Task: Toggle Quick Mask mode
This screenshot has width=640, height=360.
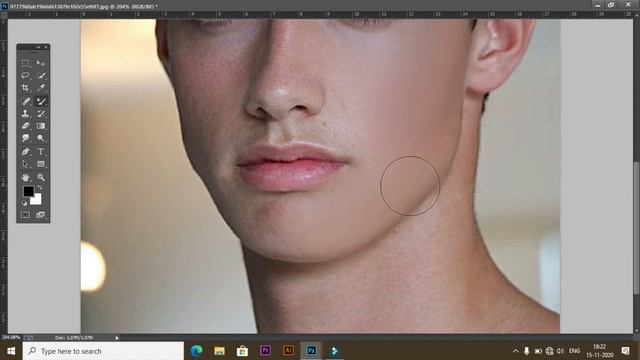Action: click(25, 215)
